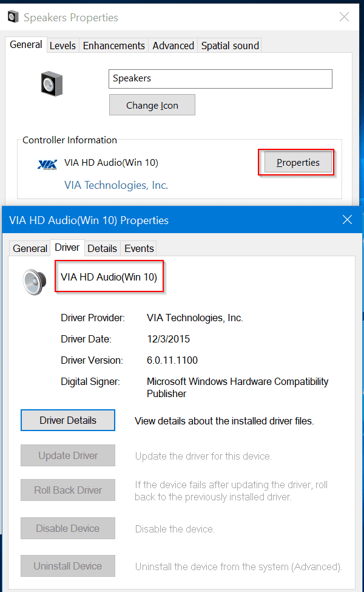Viewport: 364px width, 592px height.
Task: Click the Driver Details button
Action: tap(68, 420)
